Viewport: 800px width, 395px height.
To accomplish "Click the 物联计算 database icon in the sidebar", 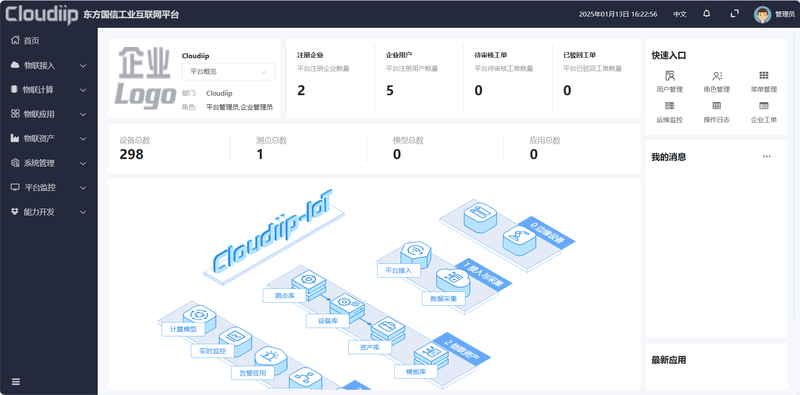I will click(x=15, y=89).
